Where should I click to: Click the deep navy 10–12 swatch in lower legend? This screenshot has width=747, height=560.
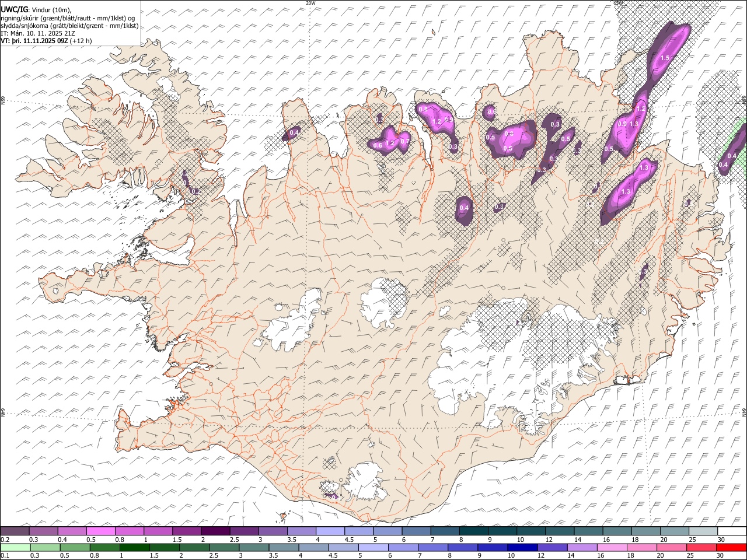tap(522, 548)
